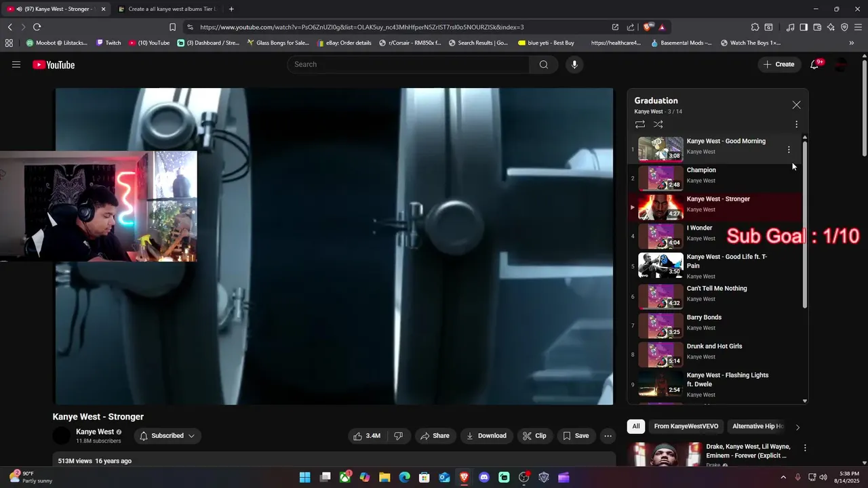
Task: Close the Kanye West Stronger tab
Action: [104, 9]
